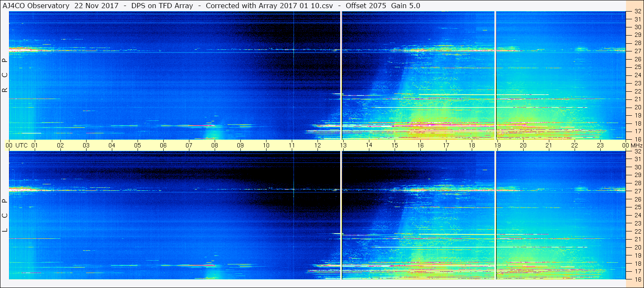
Task: Click the Gain 5.0 text in header
Action: [406, 6]
